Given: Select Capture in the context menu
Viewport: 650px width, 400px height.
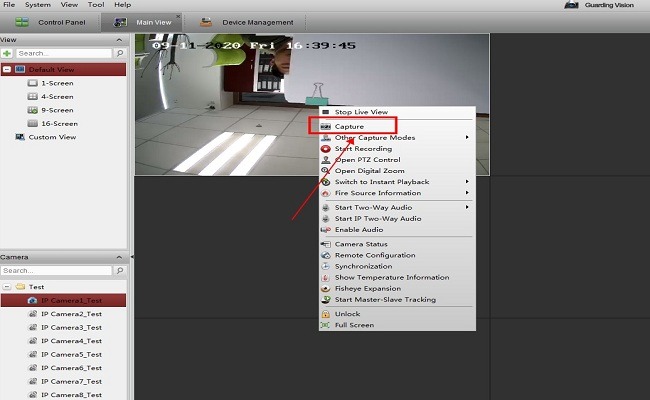Looking at the screenshot, I should (349, 127).
